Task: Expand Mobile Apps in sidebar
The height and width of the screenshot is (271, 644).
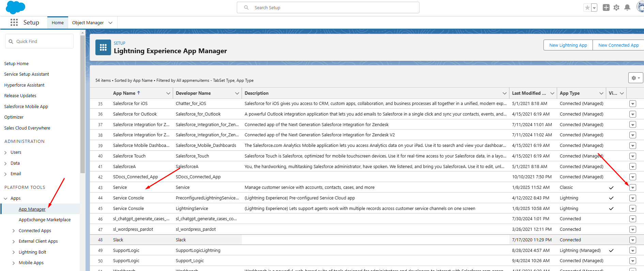Action: (14, 263)
